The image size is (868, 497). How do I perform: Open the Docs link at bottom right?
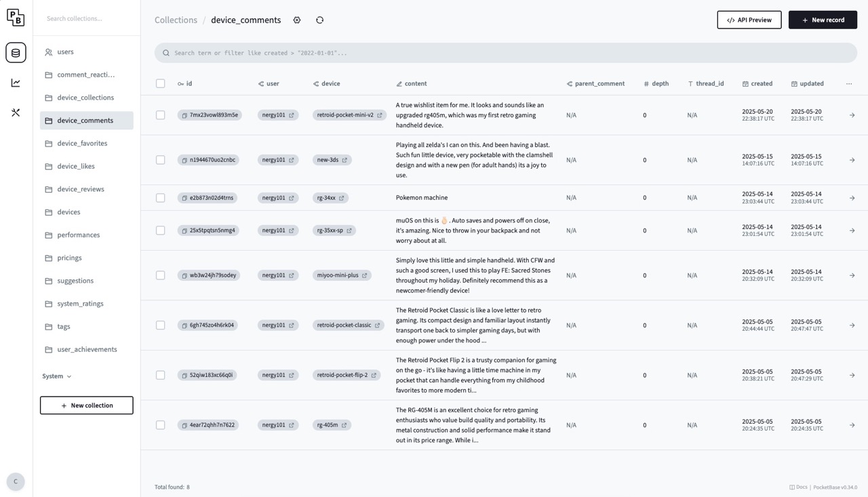(800, 487)
